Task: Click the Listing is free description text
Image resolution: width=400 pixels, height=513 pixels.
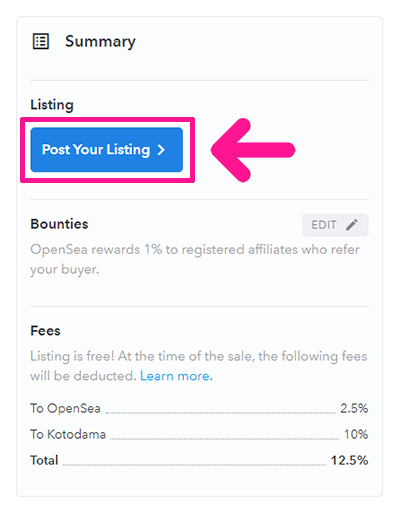Action: [199, 366]
